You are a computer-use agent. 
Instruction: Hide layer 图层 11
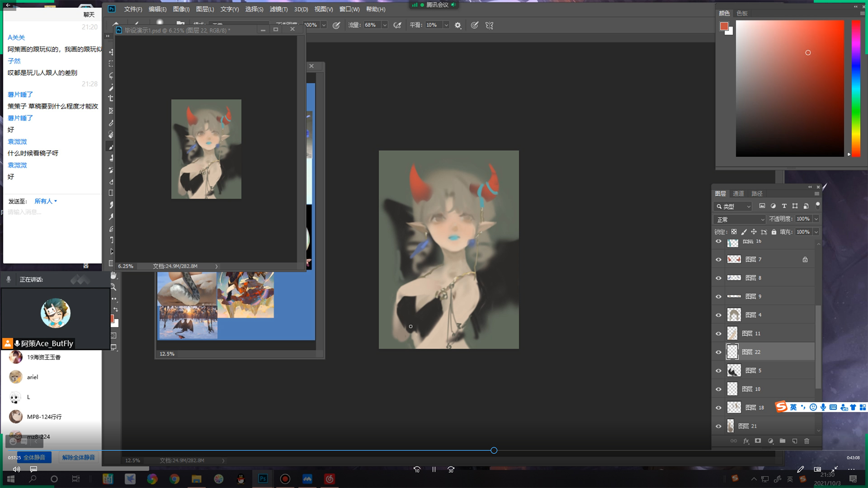pyautogui.click(x=718, y=333)
